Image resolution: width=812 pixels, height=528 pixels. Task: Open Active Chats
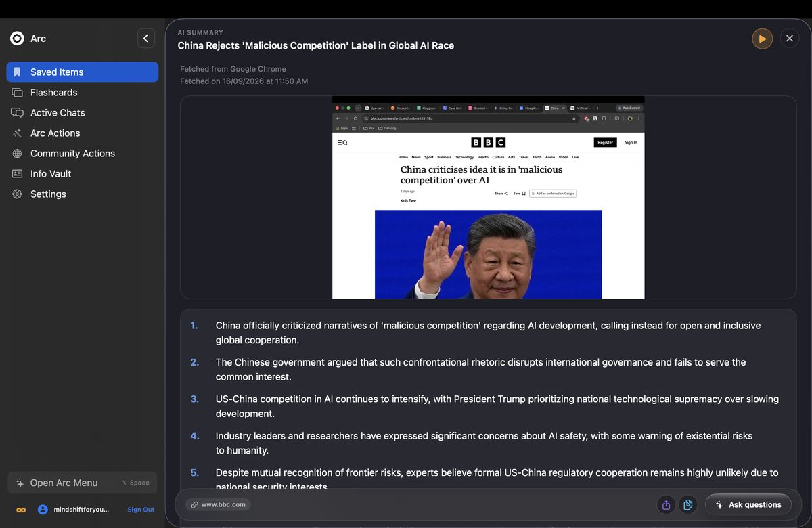[83, 113]
